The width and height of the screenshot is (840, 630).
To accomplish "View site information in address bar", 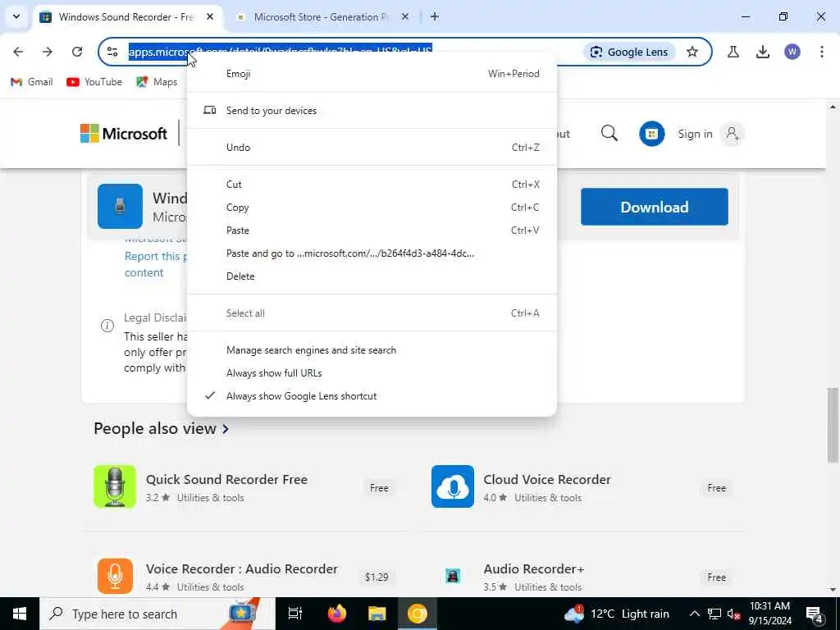I will [112, 52].
